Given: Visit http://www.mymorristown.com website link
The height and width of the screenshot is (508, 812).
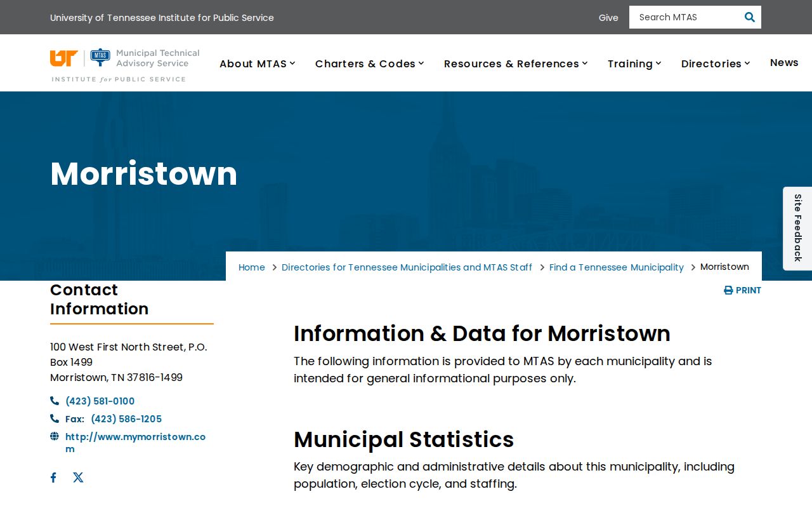Looking at the screenshot, I should click(135, 443).
